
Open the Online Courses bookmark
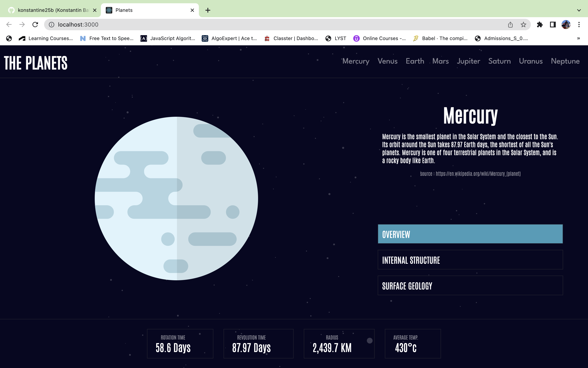point(380,38)
